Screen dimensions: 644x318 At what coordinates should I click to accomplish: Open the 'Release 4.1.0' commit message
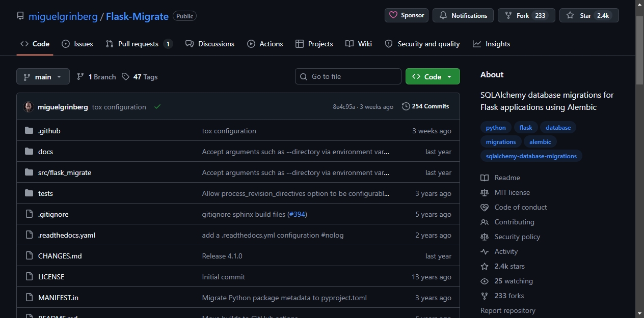(222, 256)
